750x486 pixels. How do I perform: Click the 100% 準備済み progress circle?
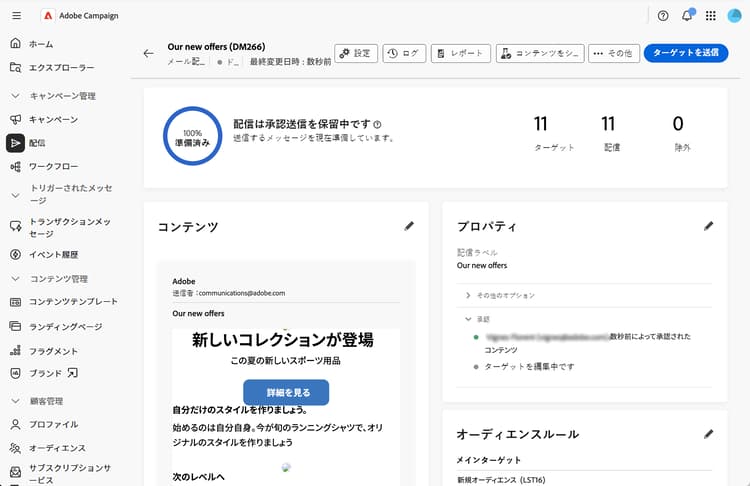tap(192, 136)
